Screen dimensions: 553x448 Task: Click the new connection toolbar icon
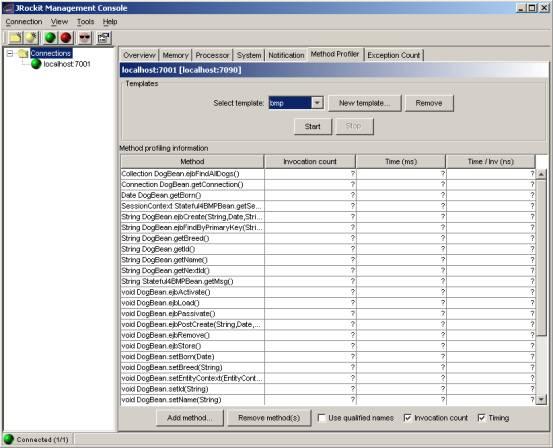coord(31,37)
